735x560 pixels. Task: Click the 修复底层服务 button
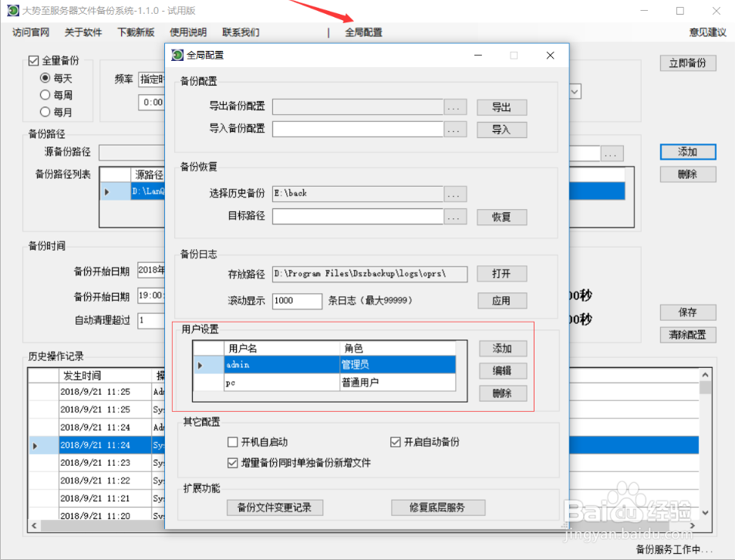438,508
